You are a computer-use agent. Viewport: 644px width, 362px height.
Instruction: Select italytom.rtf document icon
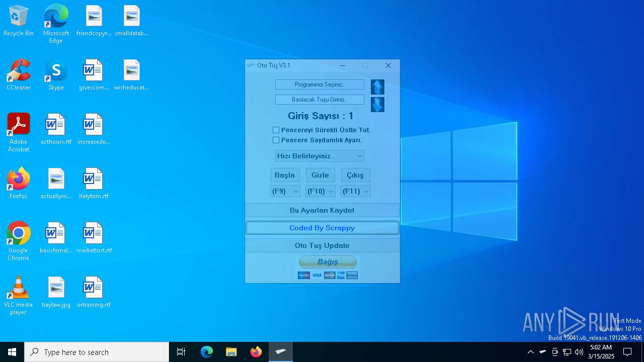pyautogui.click(x=94, y=184)
